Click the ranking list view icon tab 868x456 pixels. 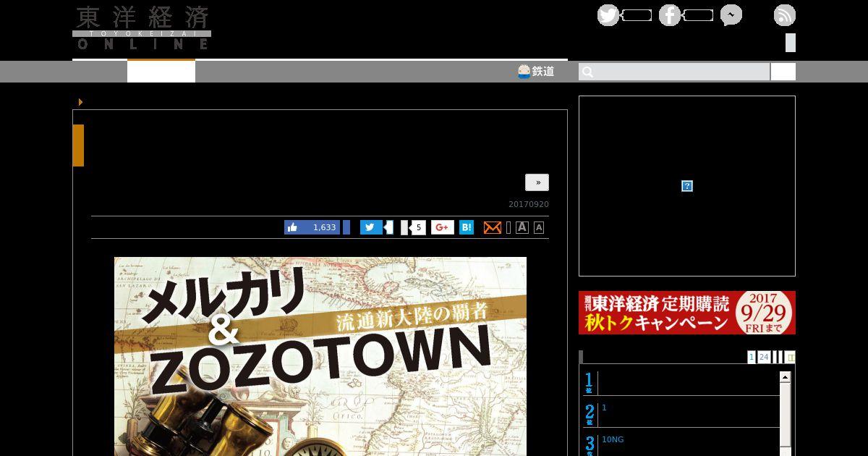click(x=791, y=357)
